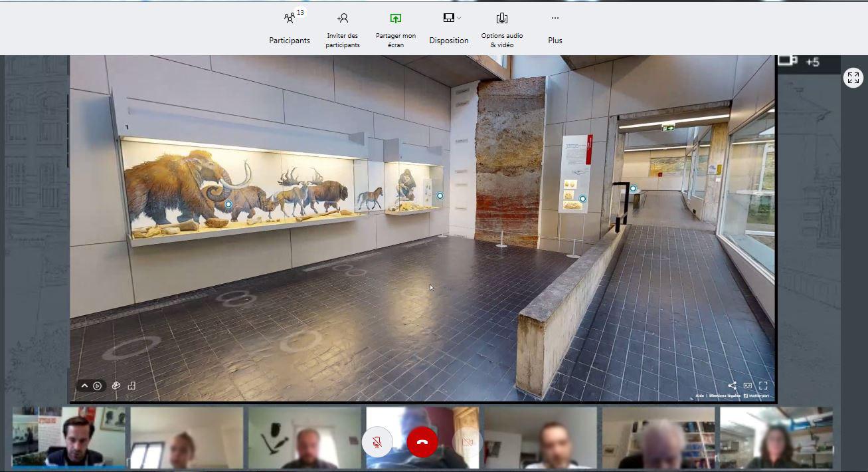Select the fifth participant video thumbnail

[x=541, y=437]
